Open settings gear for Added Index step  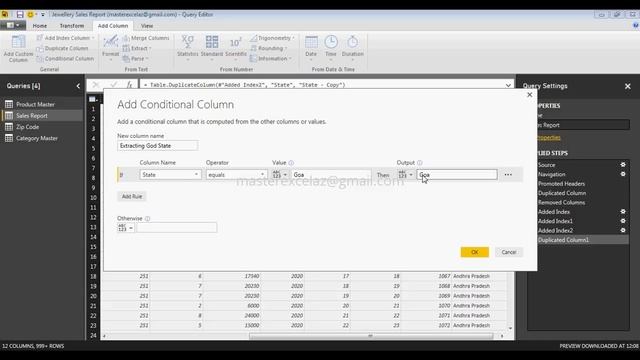(x=623, y=212)
